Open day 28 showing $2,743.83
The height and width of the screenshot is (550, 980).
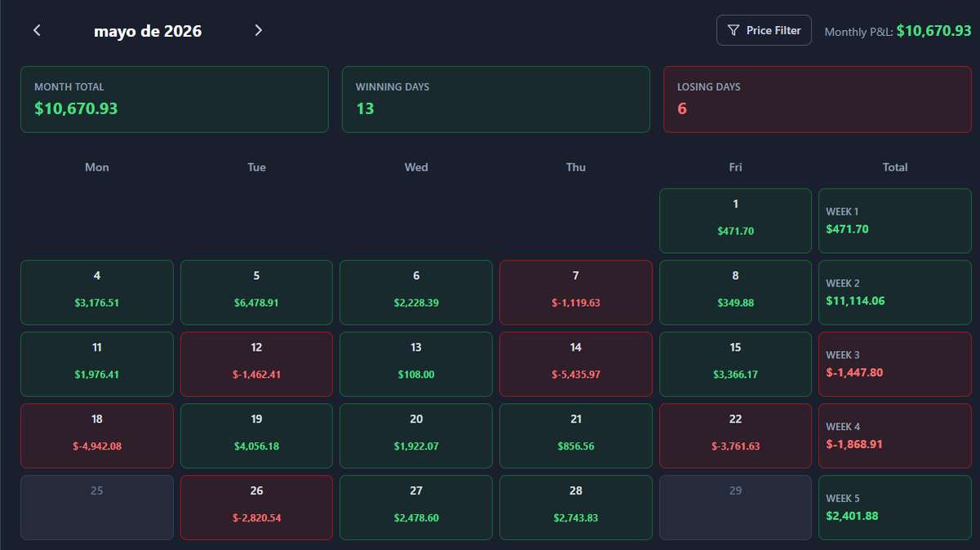tap(576, 508)
